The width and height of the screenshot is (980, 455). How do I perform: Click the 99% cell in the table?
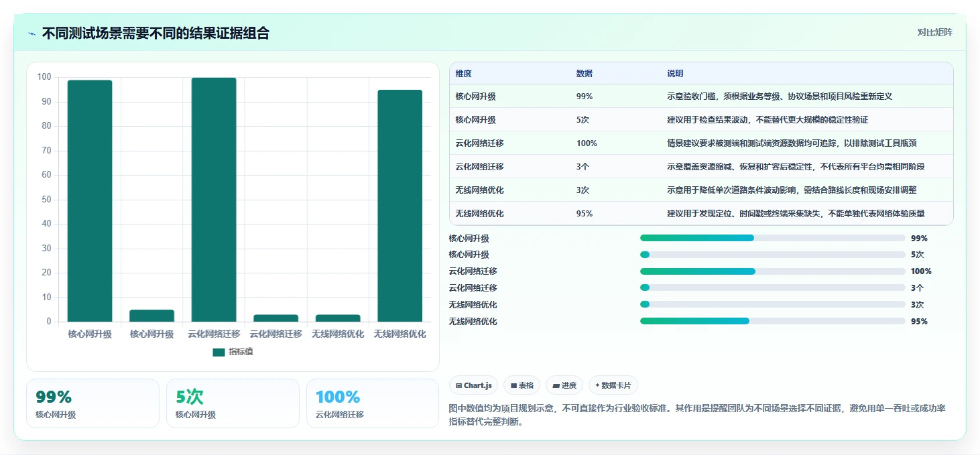click(584, 96)
